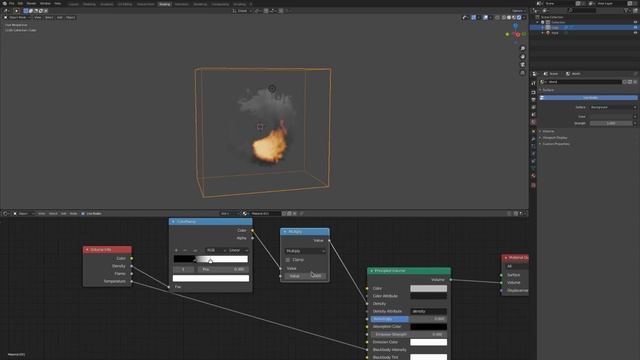Toggle camera view icon in the viewport
This screenshot has width=640, height=360.
point(522,64)
